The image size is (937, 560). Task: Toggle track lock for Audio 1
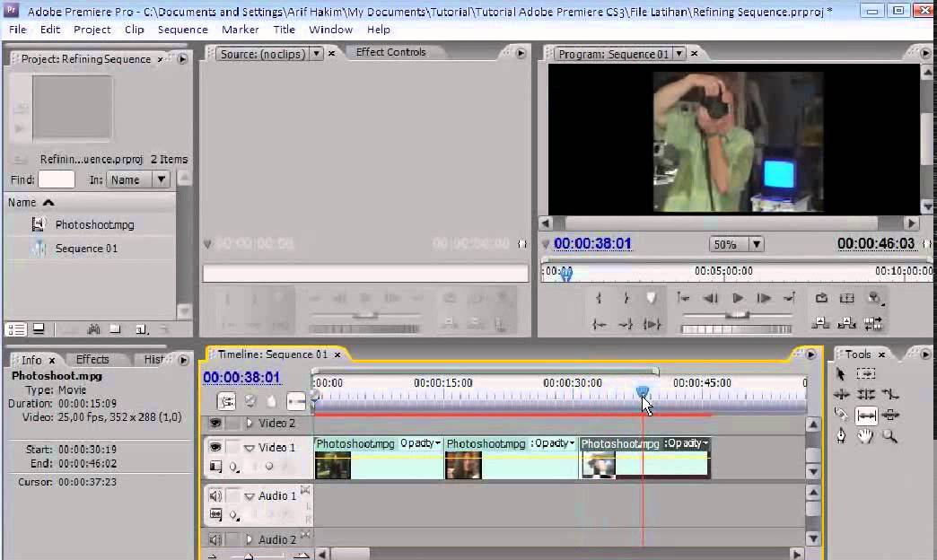tap(233, 495)
